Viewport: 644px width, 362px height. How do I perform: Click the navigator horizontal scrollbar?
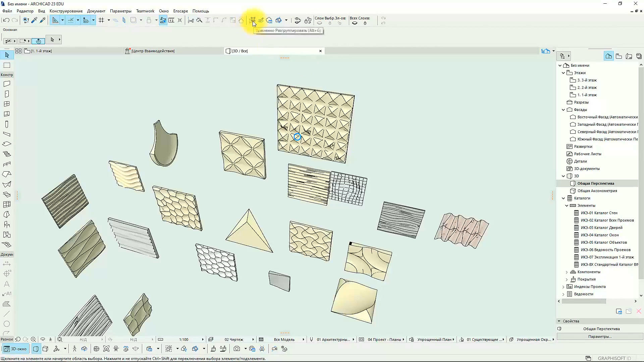(x=584, y=301)
